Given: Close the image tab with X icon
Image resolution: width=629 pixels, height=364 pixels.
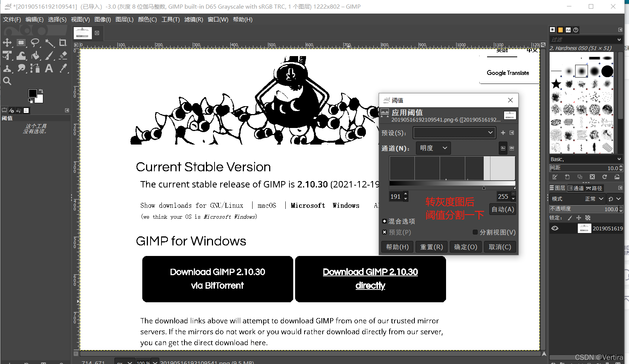Looking at the screenshot, I should coord(97,33).
